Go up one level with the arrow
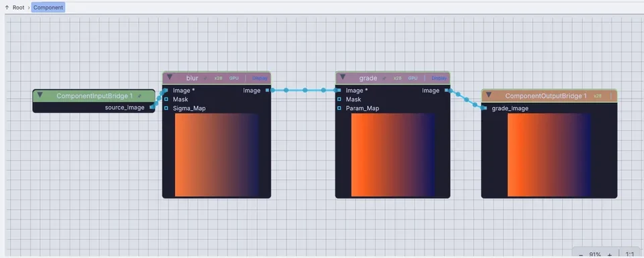This screenshot has height=258, width=644. pos(7,7)
